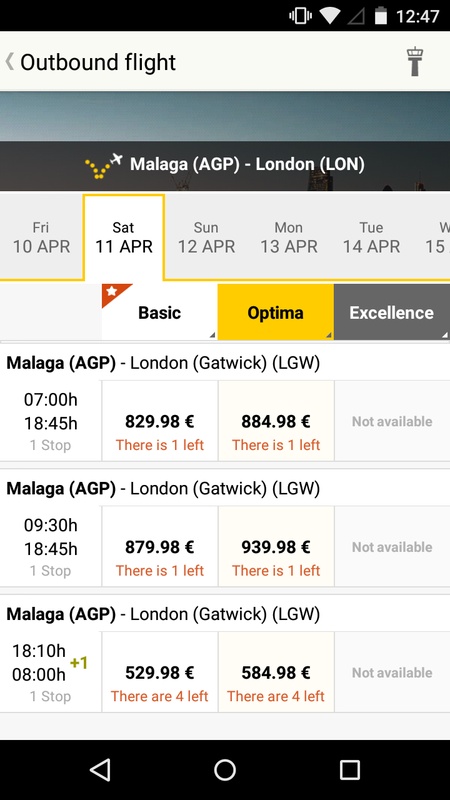Viewport: 450px width, 800px height.
Task: Select the Fri 10 APR date tab
Action: pos(41,237)
